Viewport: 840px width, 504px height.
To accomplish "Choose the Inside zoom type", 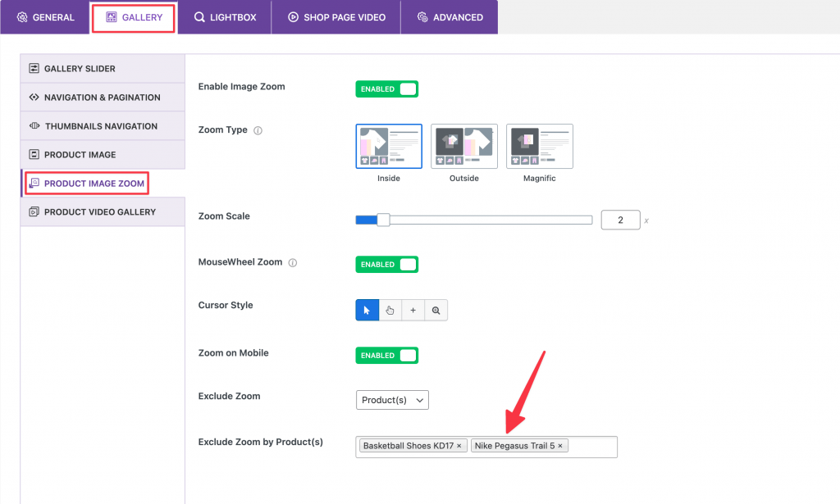I will (x=389, y=146).
